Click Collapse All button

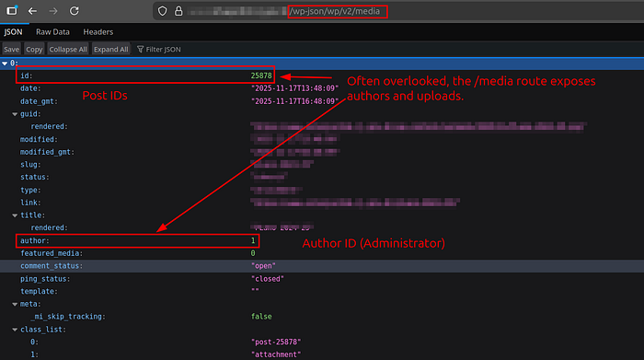68,50
